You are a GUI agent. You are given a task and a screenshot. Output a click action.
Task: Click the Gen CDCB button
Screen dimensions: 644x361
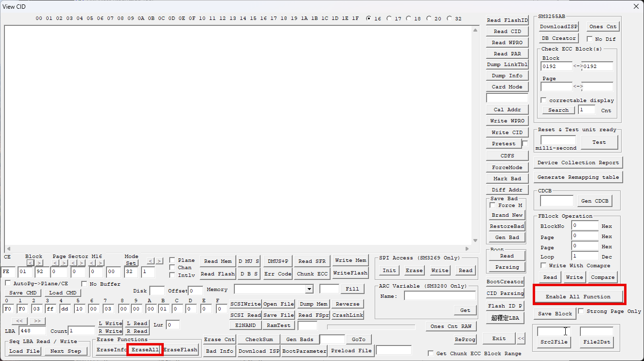tap(593, 201)
